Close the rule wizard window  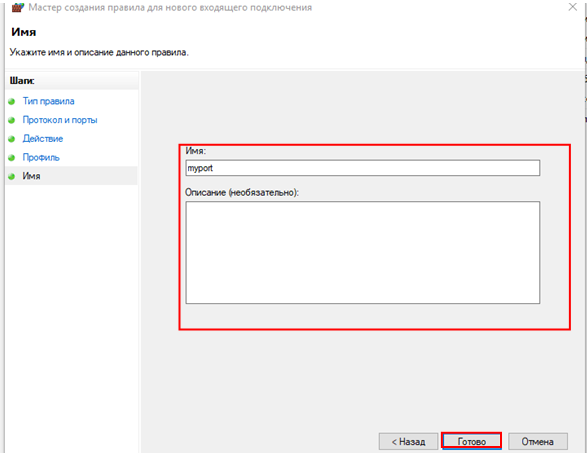coord(573,7)
